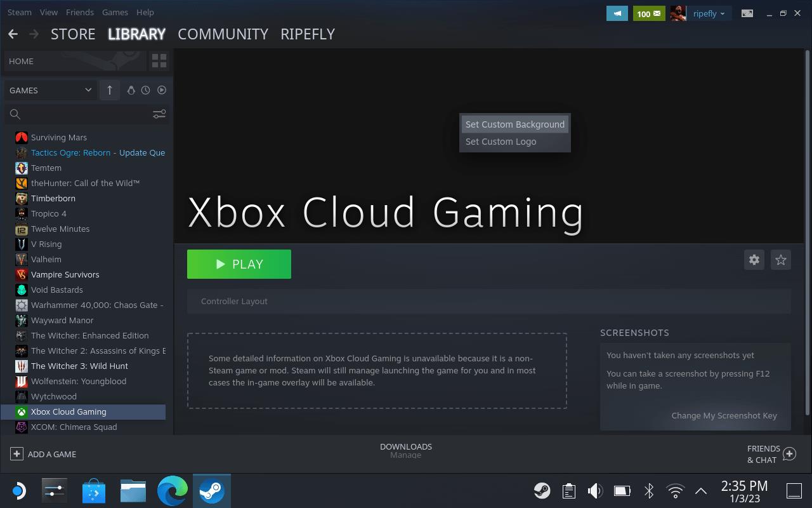Switch library to grid collections view
This screenshot has width=812, height=508.
click(x=159, y=61)
